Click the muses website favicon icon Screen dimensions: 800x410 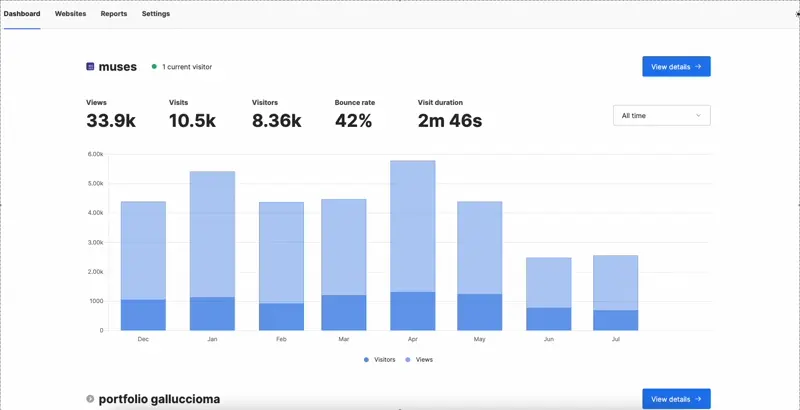[90, 67]
